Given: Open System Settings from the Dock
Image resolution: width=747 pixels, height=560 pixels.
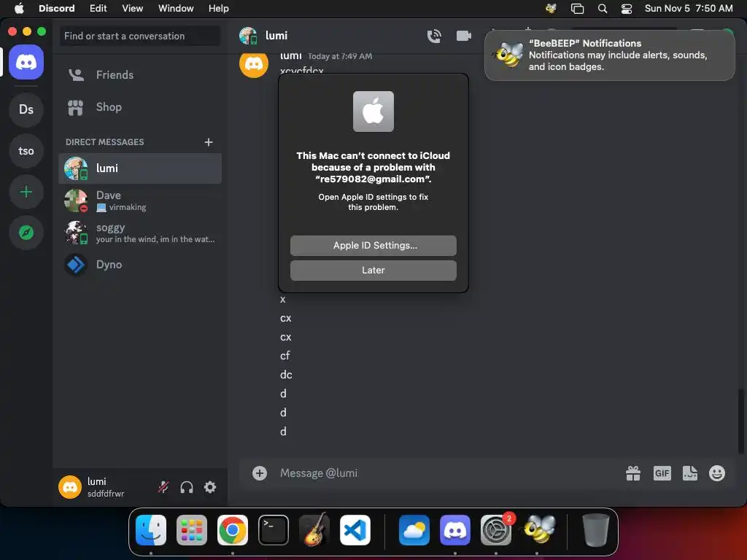Looking at the screenshot, I should pyautogui.click(x=496, y=530).
